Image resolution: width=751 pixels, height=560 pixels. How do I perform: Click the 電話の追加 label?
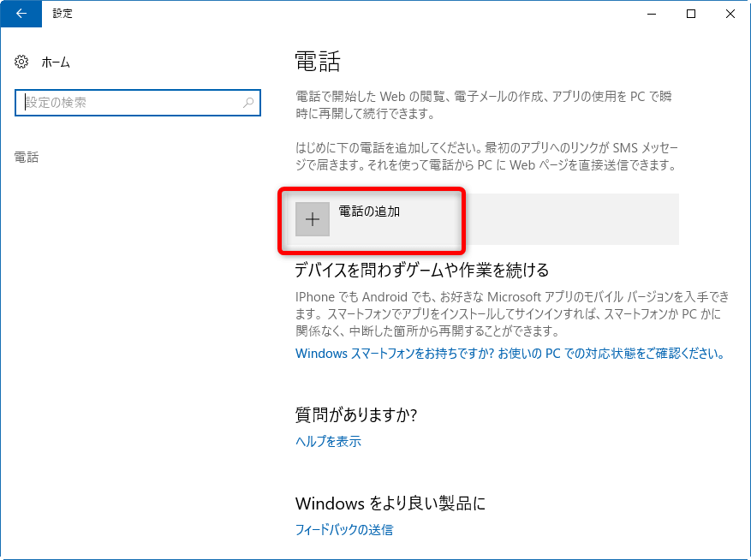click(369, 211)
